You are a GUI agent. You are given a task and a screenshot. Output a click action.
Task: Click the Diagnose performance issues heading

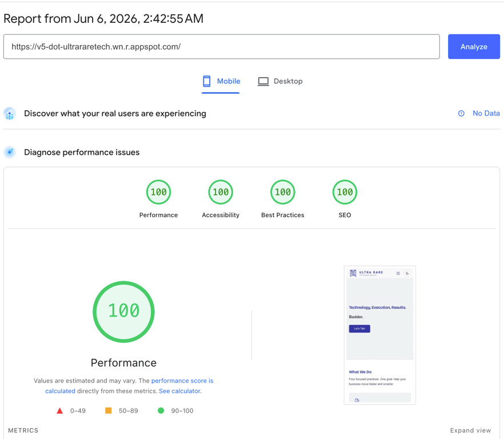[x=82, y=152]
